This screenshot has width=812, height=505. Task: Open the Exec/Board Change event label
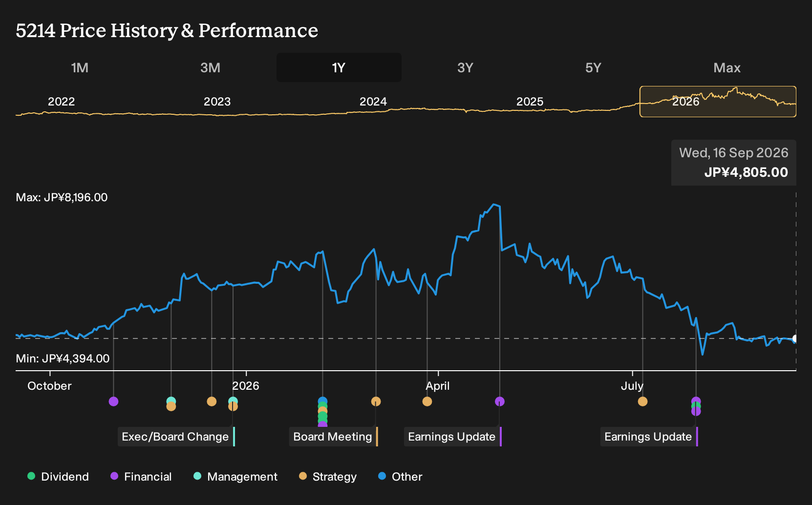point(176,437)
